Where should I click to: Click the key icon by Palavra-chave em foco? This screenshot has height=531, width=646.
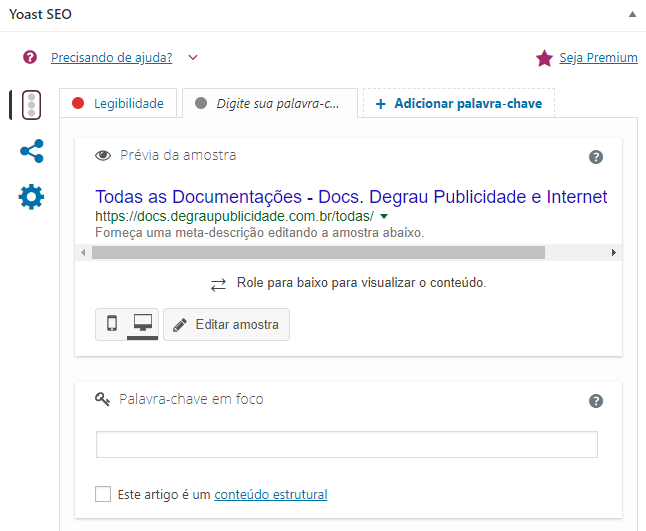[102, 399]
